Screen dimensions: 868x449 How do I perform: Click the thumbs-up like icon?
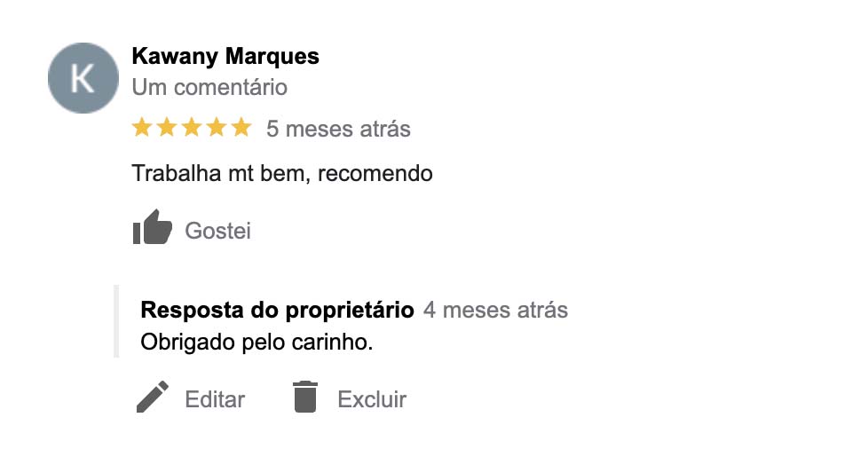[x=152, y=228]
